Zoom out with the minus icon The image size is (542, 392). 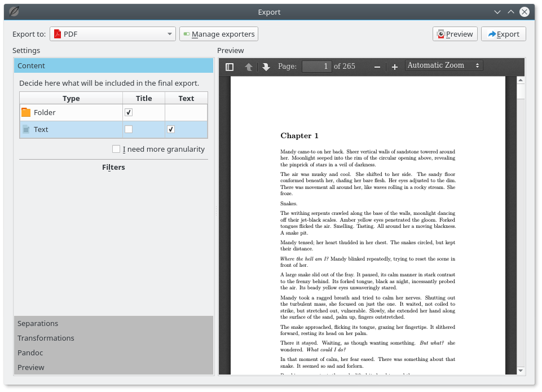tap(377, 67)
